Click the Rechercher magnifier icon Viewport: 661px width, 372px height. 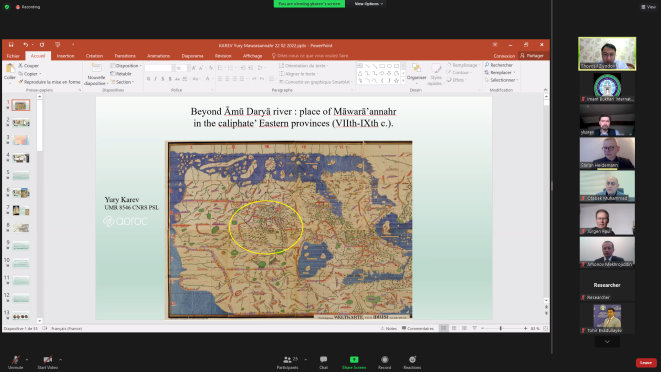pyautogui.click(x=487, y=65)
